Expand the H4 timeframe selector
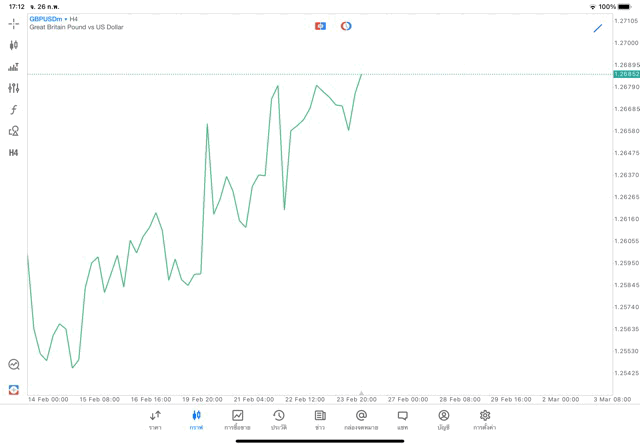The width and height of the screenshot is (640, 447). pos(13,153)
